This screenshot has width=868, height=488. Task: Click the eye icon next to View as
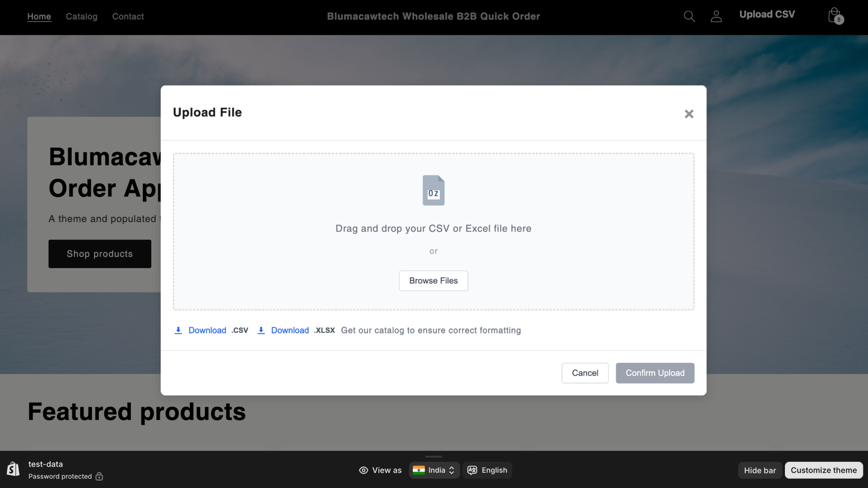[x=363, y=470]
